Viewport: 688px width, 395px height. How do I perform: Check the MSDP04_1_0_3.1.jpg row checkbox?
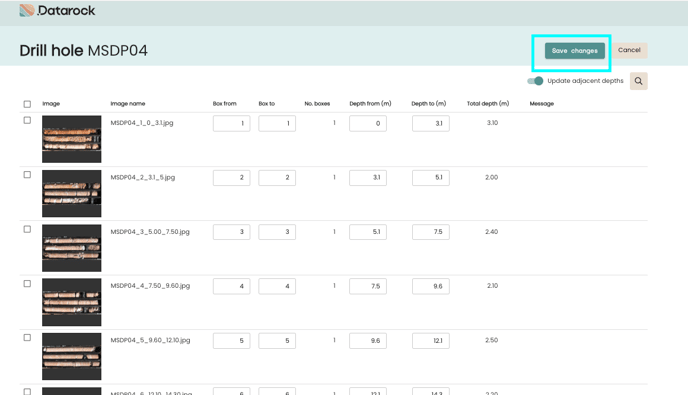[27, 120]
